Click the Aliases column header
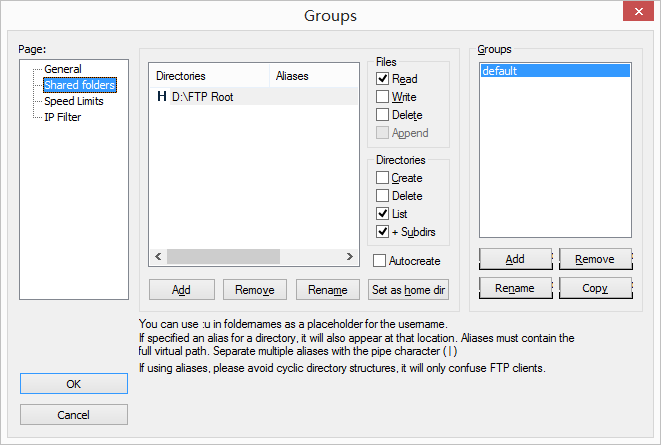The image size is (661, 445). [x=312, y=76]
